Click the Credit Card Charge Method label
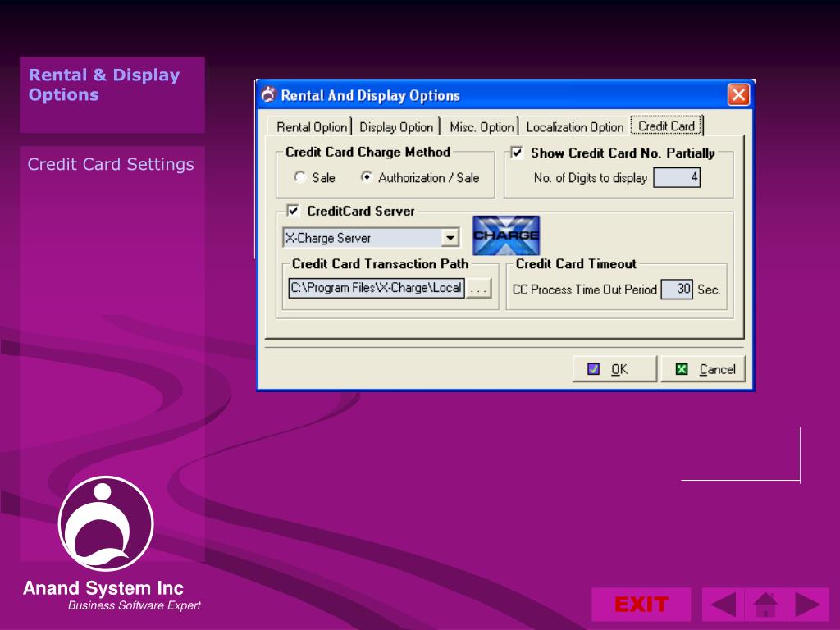 click(367, 152)
